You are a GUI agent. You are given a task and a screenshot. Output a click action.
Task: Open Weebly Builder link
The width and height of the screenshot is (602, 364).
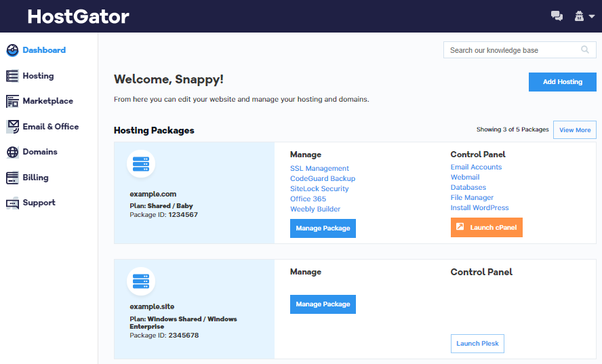click(315, 209)
